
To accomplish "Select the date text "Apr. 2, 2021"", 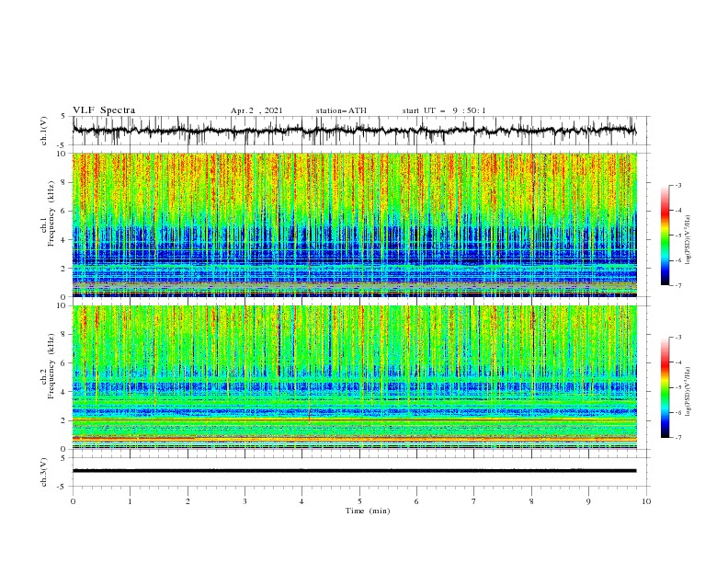I will coord(256,110).
